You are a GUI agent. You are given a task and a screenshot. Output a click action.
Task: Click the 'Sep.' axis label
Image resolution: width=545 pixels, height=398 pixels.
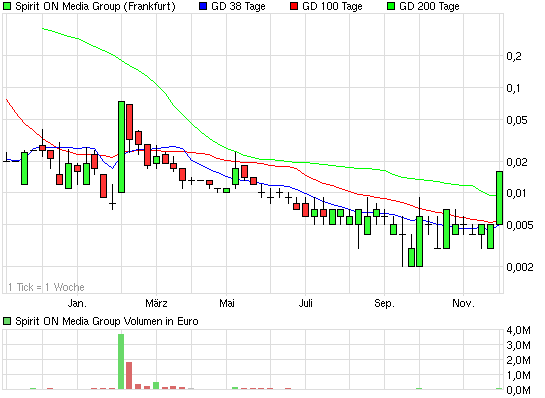(384, 303)
